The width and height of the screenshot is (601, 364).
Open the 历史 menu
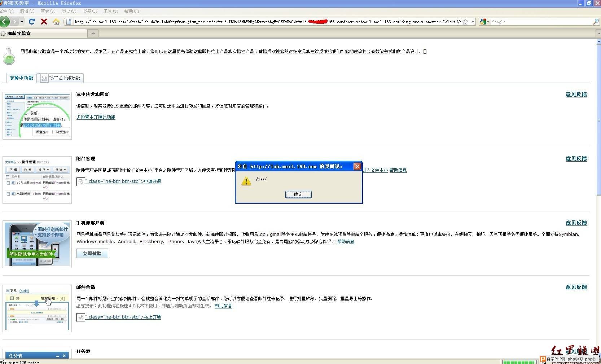click(x=69, y=11)
